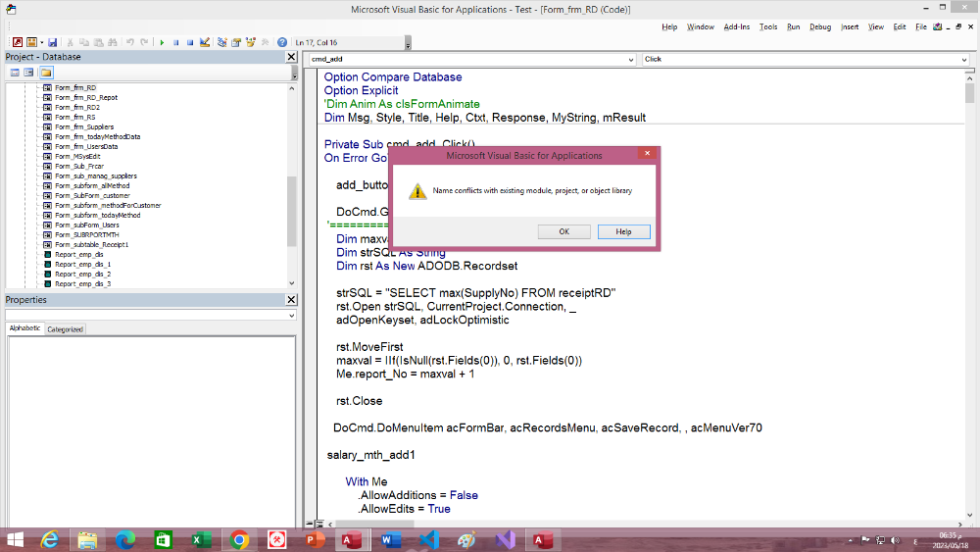Click View Code icon in Project panel
This screenshot has width=980, height=552.
[x=15, y=73]
